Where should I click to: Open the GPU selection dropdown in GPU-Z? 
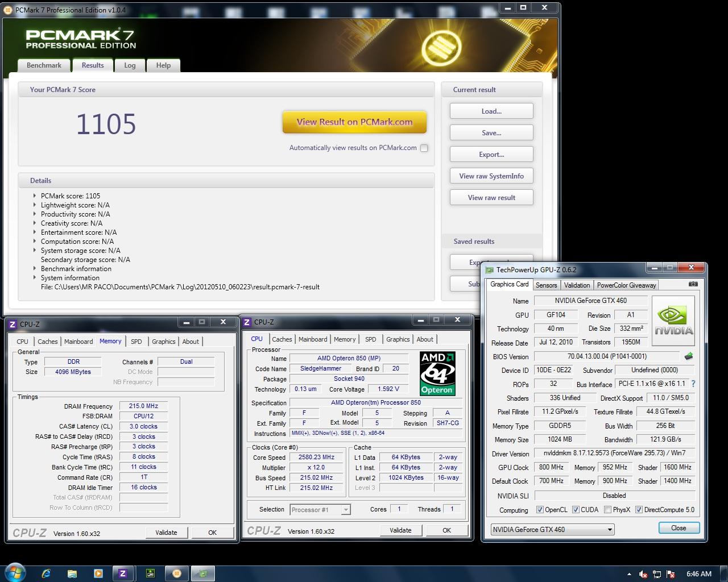[552, 529]
